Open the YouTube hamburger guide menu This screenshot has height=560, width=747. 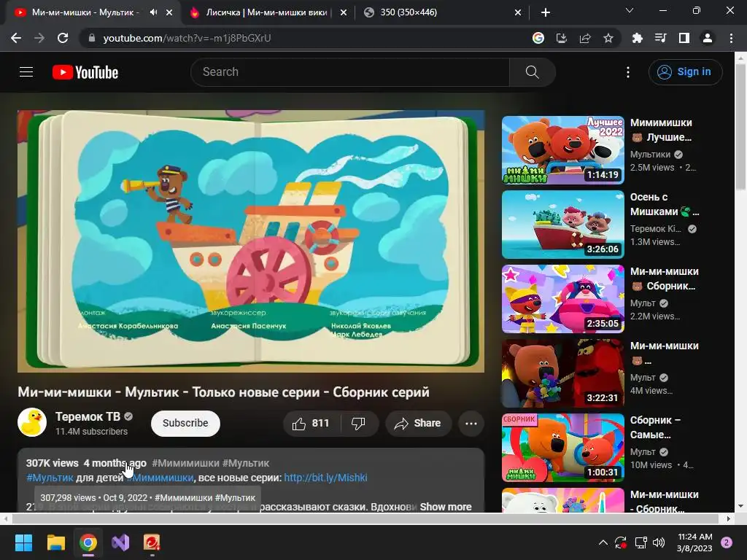click(x=26, y=72)
